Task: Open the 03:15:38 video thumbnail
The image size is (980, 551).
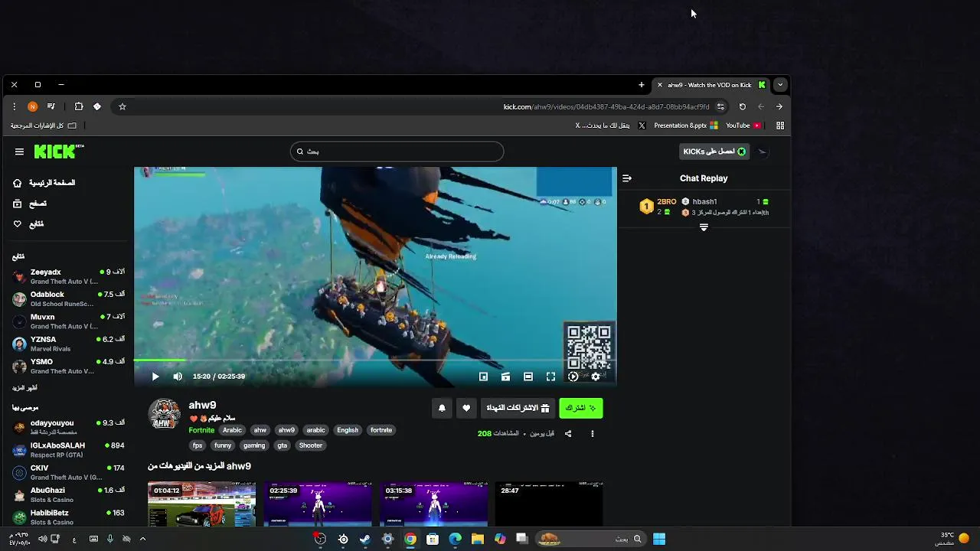Action: coord(434,504)
